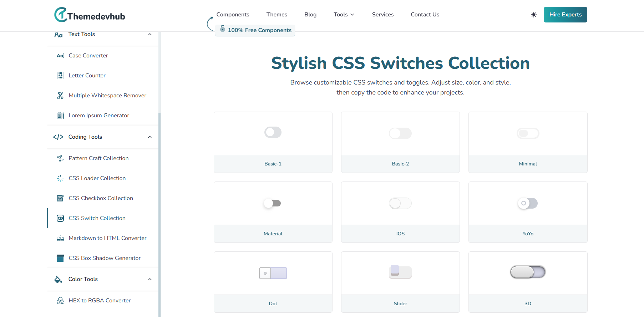Open the Blog navigation item
This screenshot has width=644, height=317.
tap(310, 15)
